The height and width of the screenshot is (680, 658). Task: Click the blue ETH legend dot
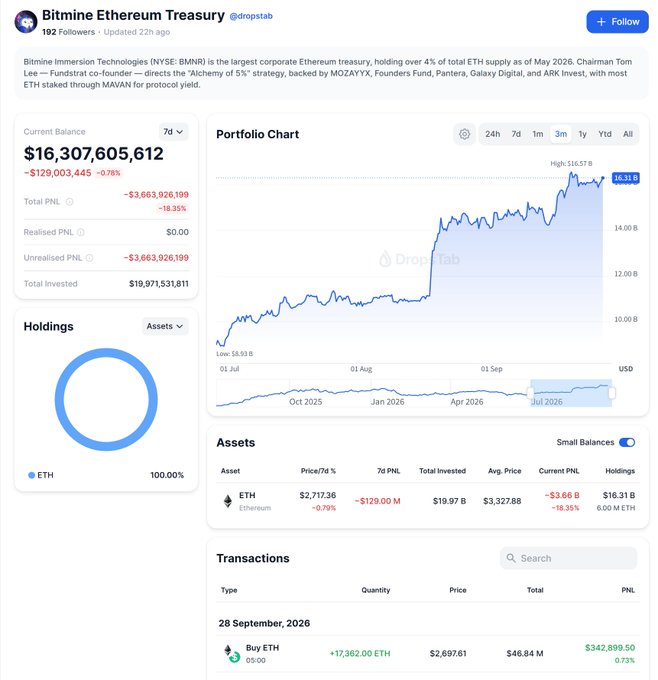[31, 475]
